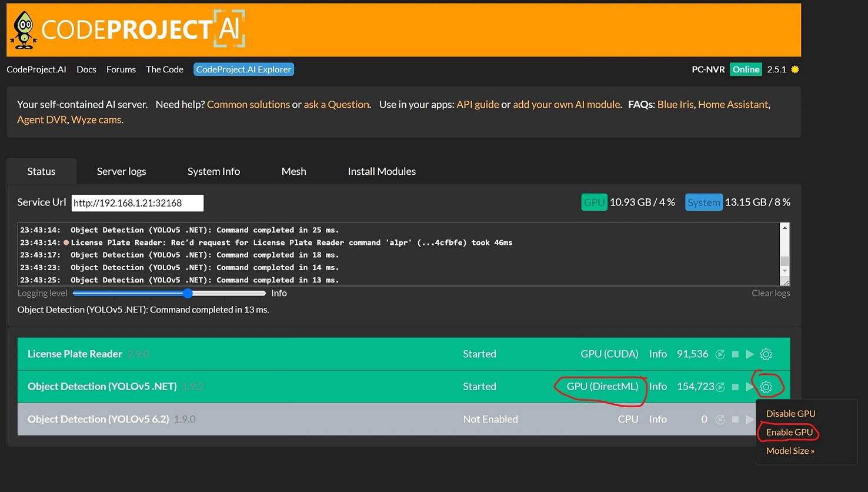Screen dimensions: 868x492
Task: Click the green Online status badge
Action: tap(746, 69)
